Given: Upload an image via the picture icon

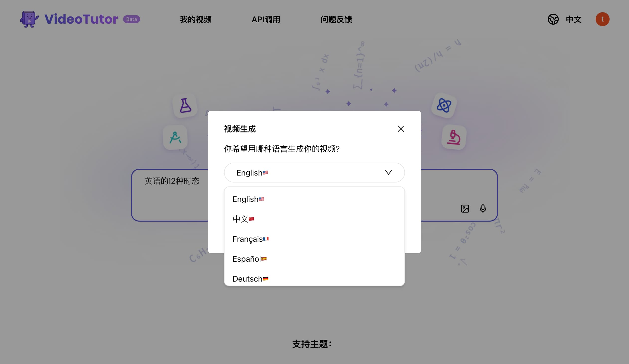Looking at the screenshot, I should click(465, 208).
